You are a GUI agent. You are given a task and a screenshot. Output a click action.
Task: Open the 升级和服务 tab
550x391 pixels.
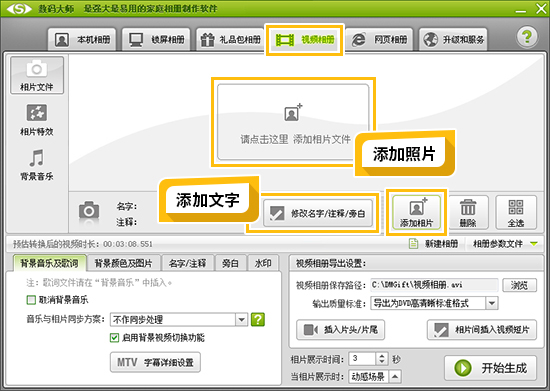coord(453,40)
